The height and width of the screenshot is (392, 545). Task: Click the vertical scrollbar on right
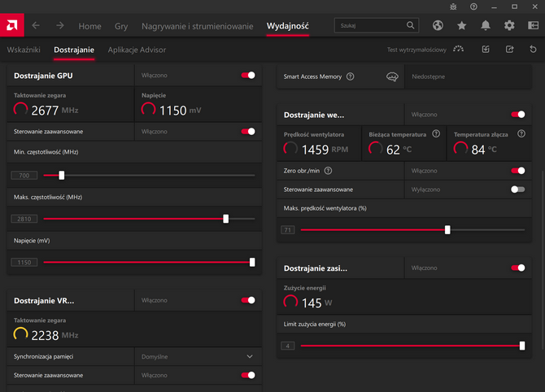[543, 260]
